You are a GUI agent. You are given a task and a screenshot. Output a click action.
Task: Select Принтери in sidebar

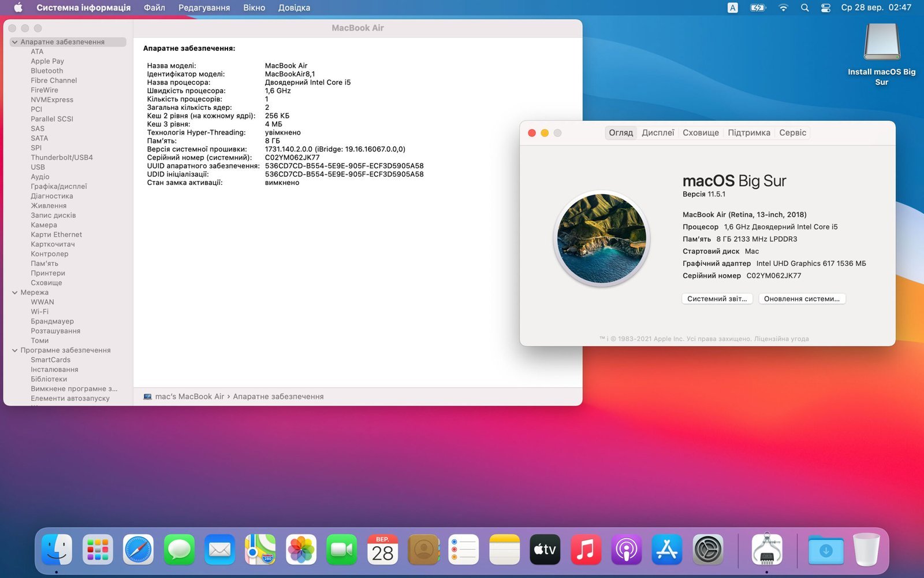click(x=48, y=273)
